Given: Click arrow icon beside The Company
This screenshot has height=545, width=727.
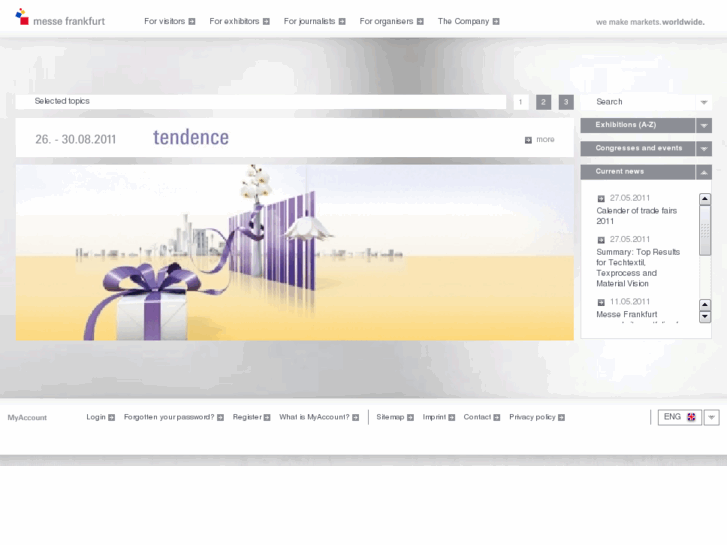Looking at the screenshot, I should point(496,21).
